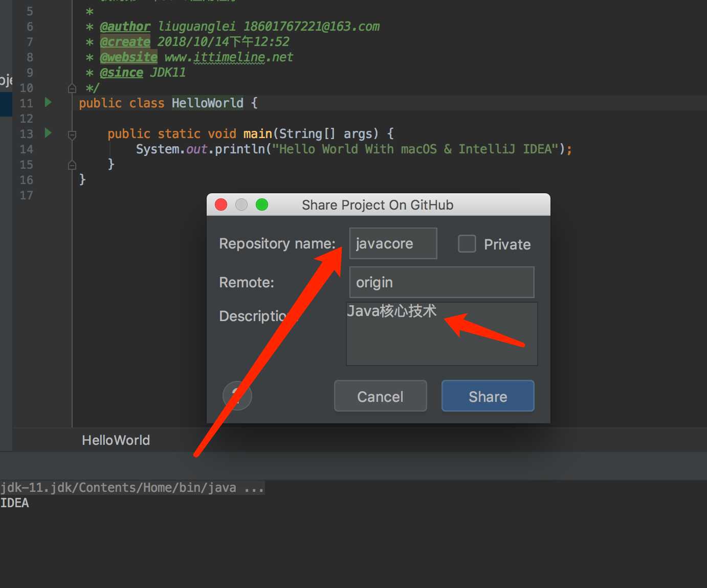Image resolution: width=707 pixels, height=588 pixels.
Task: Collapse the Javadoc comment fold marker
Action: click(x=72, y=88)
